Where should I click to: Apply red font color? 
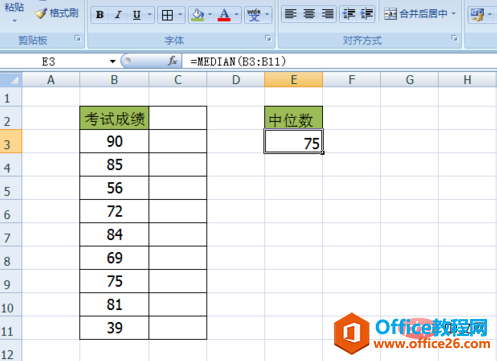point(224,15)
